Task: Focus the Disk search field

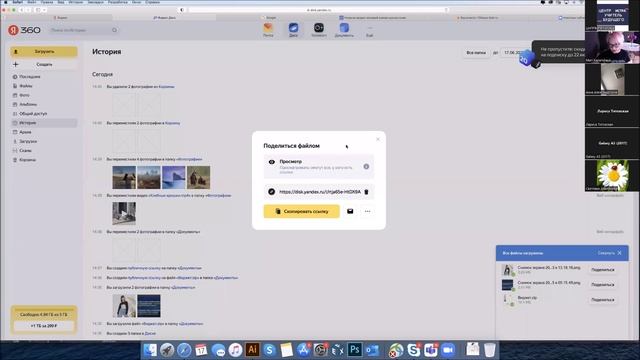Action: [x=84, y=30]
